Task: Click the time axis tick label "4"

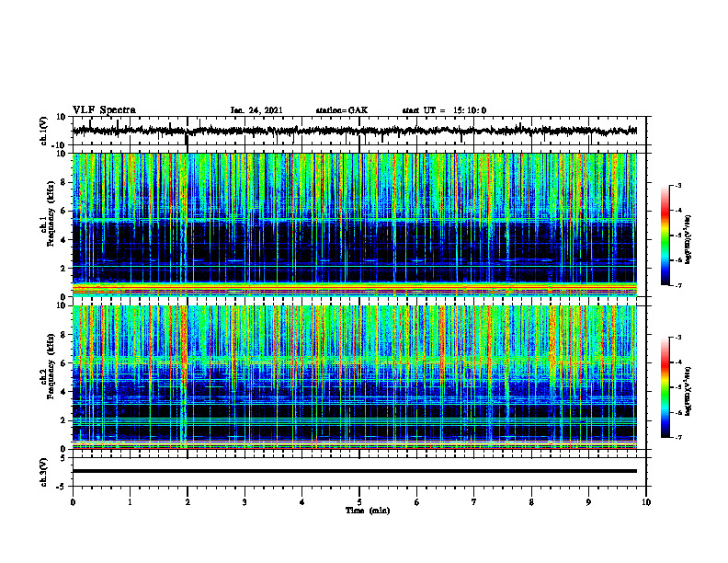Action: point(302,502)
